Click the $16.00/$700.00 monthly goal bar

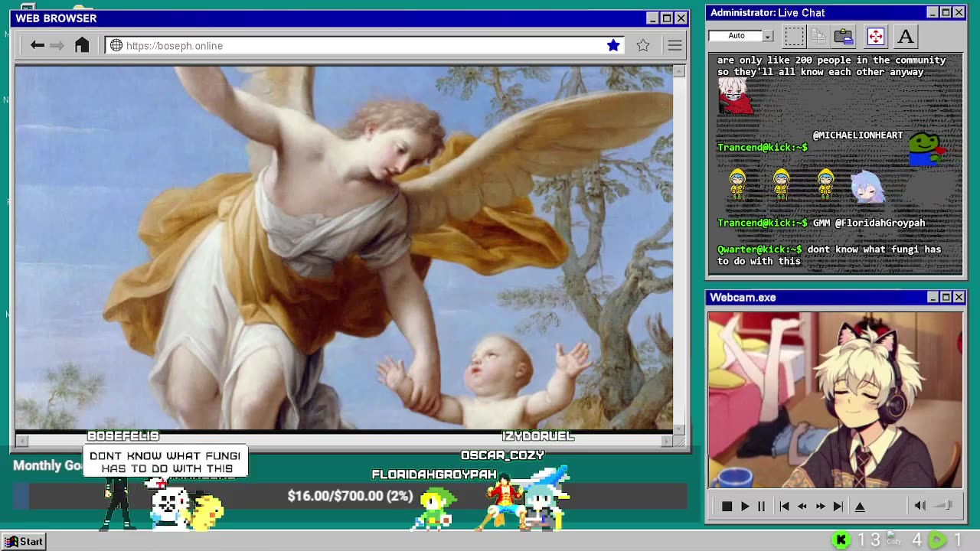click(x=350, y=496)
